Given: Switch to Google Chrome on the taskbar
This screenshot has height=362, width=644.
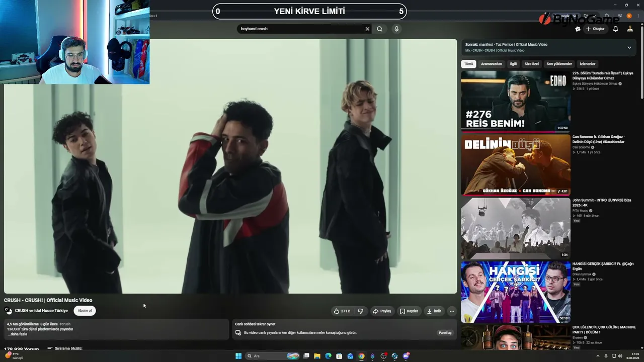Looking at the screenshot, I should click(361, 356).
